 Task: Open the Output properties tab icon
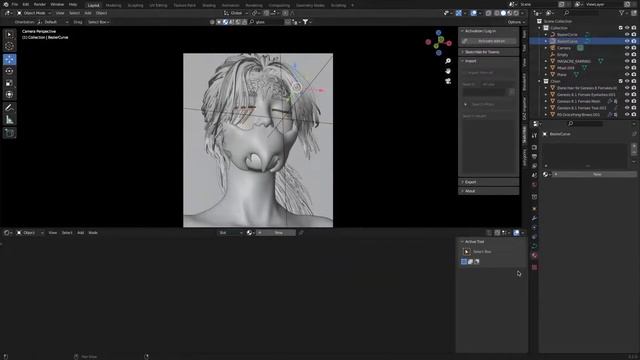[534, 157]
